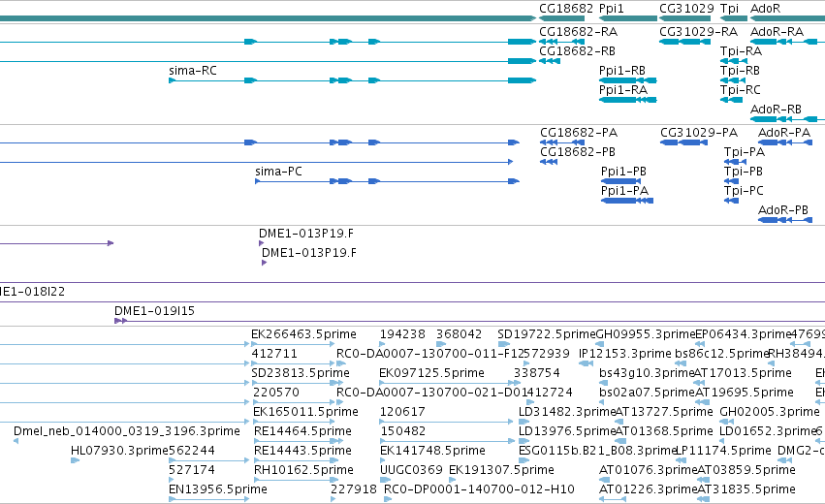Click the AT01368.5prime label

[x=664, y=431]
